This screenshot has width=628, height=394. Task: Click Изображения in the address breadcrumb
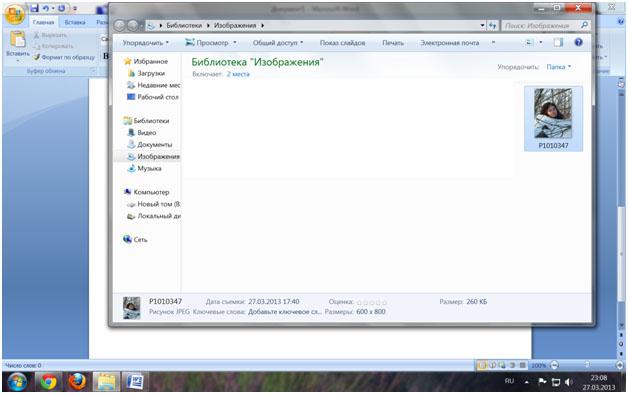(235, 25)
